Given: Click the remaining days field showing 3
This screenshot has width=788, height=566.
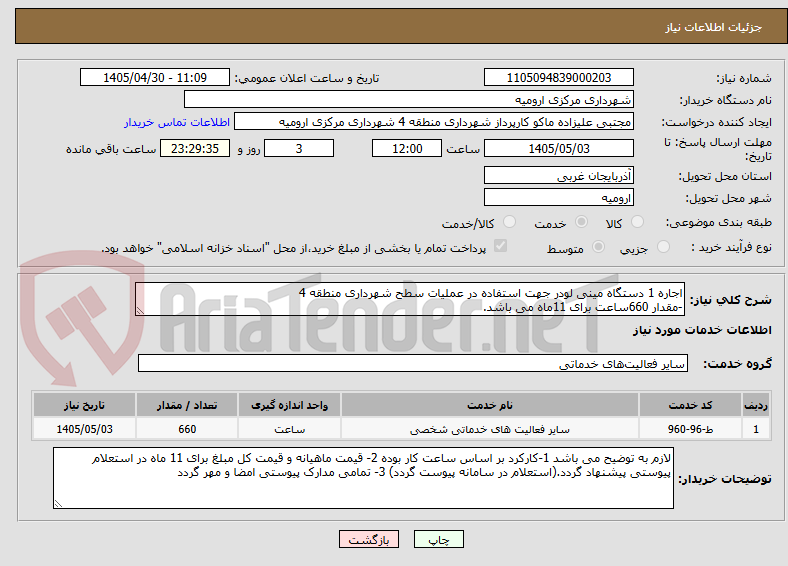Looking at the screenshot, I should 299,148.
